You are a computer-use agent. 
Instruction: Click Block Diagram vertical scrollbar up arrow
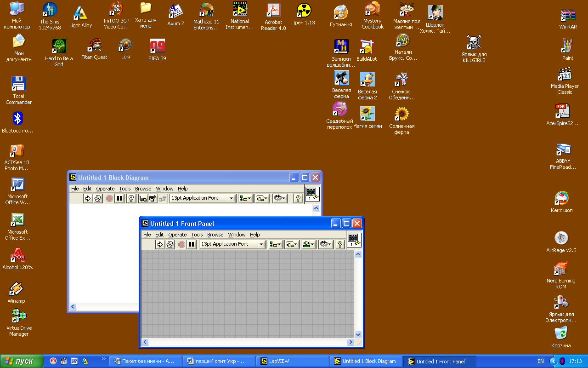(317, 208)
